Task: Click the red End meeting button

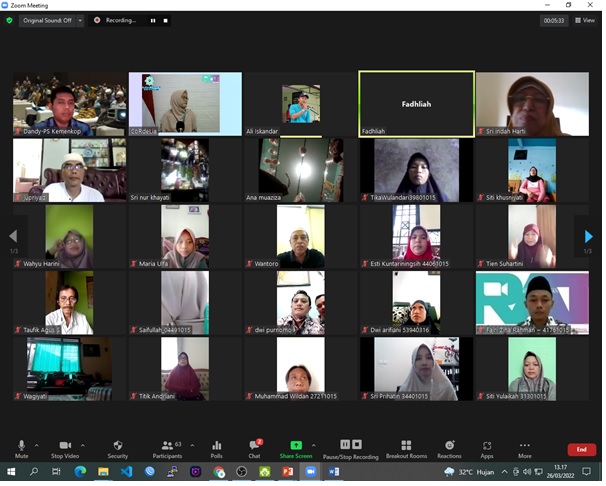Action: tap(581, 450)
